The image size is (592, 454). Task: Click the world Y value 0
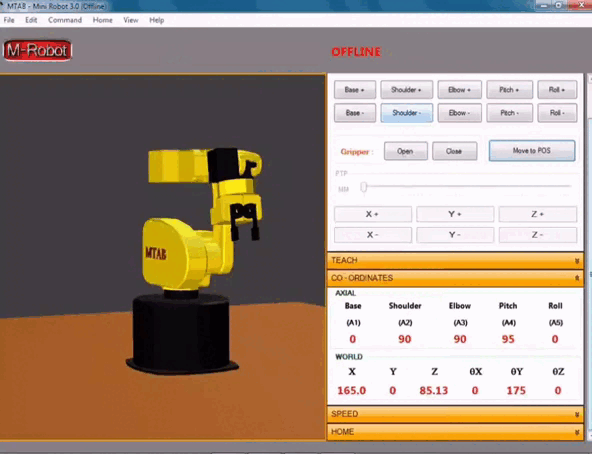pos(393,391)
